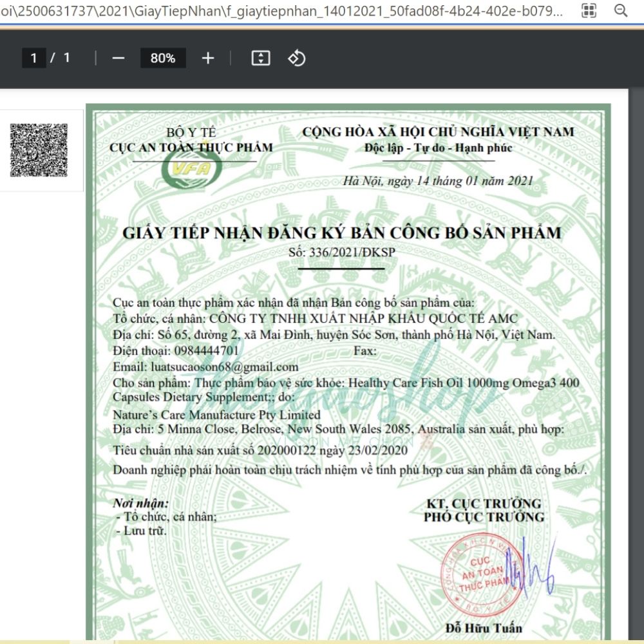Viewport: 644px width, 644px height.
Task: Click the magnifier zoom icon in address bar
Action: click(621, 11)
